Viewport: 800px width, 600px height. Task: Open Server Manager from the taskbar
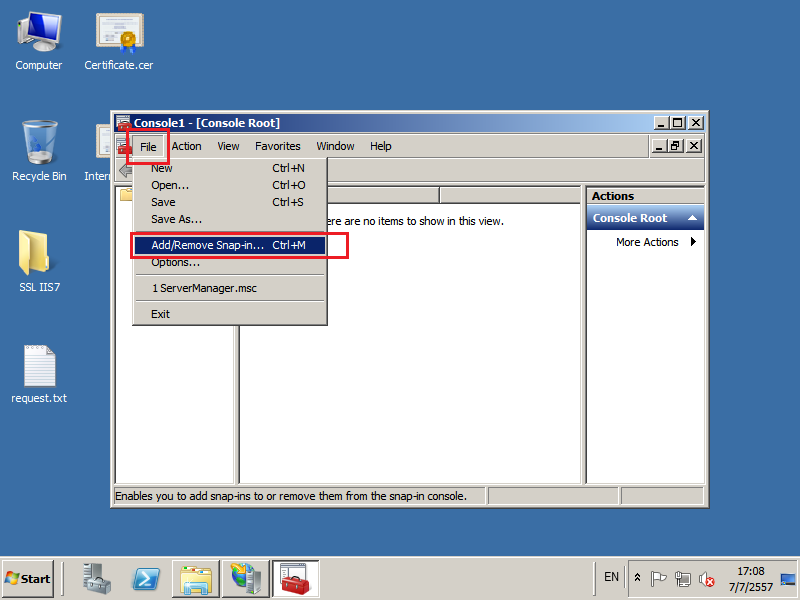[98, 578]
